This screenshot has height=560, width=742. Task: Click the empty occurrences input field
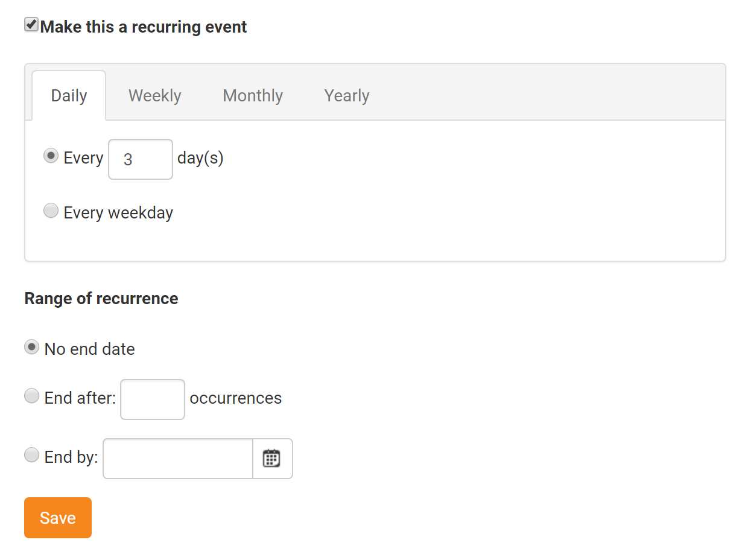152,399
